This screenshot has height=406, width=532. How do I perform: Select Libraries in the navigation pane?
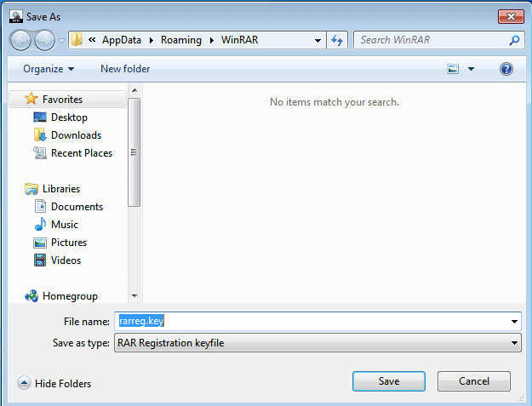point(61,189)
